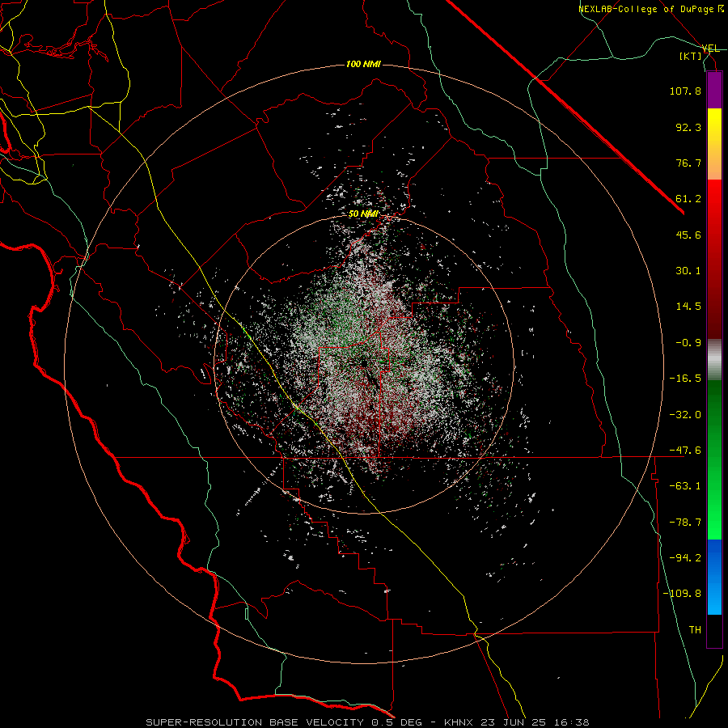The width and height of the screenshot is (728, 728).
Task: Click the [KT] units label
Action: (x=691, y=56)
